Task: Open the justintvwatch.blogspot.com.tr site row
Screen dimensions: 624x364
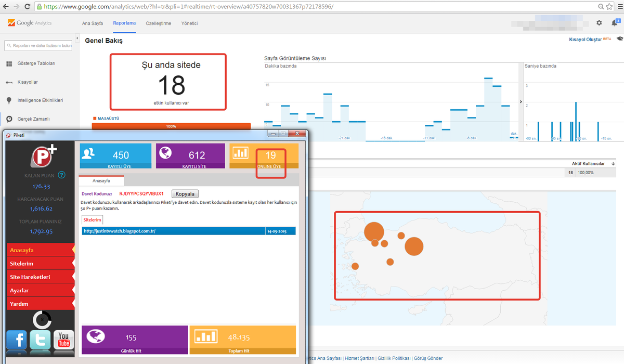Action: click(x=189, y=231)
